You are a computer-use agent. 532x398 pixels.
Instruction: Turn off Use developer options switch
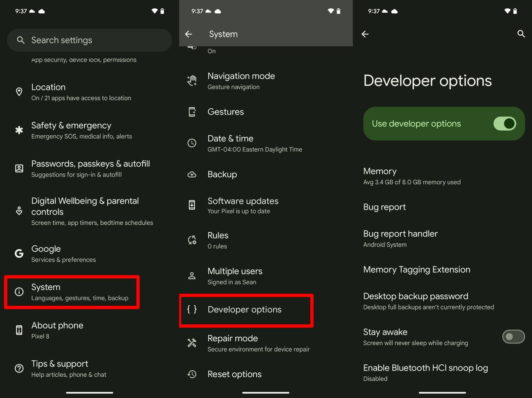tap(505, 124)
